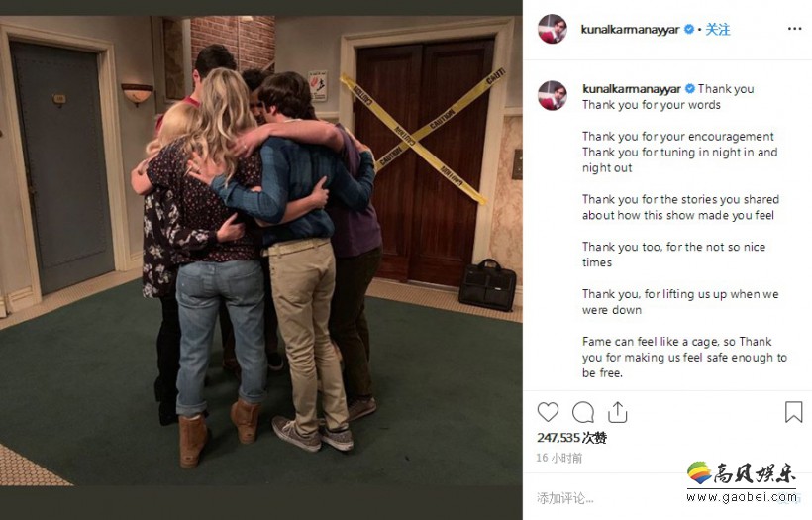Click the 'Fame can feel like a cage' caption paragraph
This screenshot has width=812, height=520.
(x=684, y=358)
